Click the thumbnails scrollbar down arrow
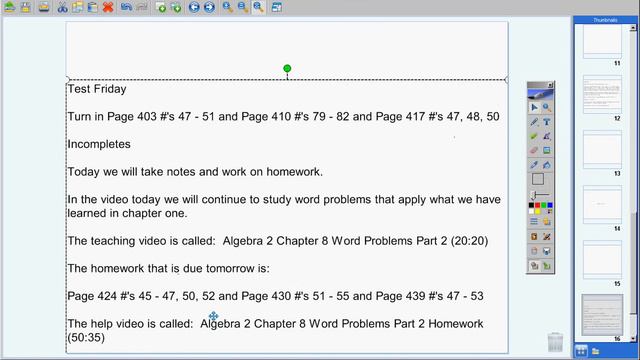Viewport: 640px width, 360px height. [633, 338]
